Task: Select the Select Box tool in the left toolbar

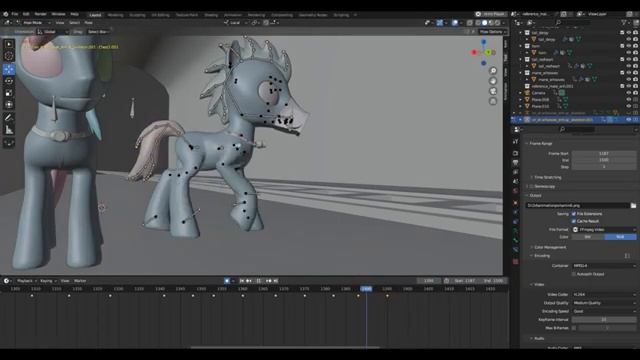Action: (x=9, y=44)
